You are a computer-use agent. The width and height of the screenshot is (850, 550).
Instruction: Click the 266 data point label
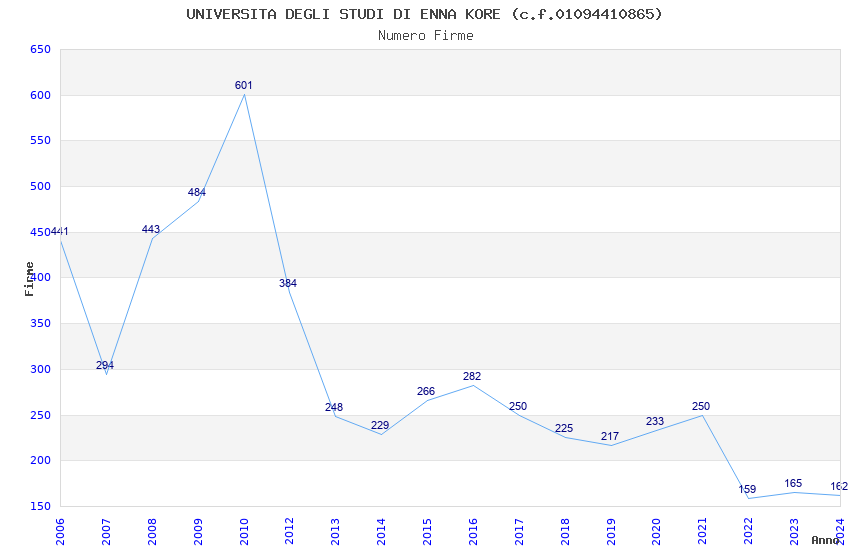(x=426, y=391)
